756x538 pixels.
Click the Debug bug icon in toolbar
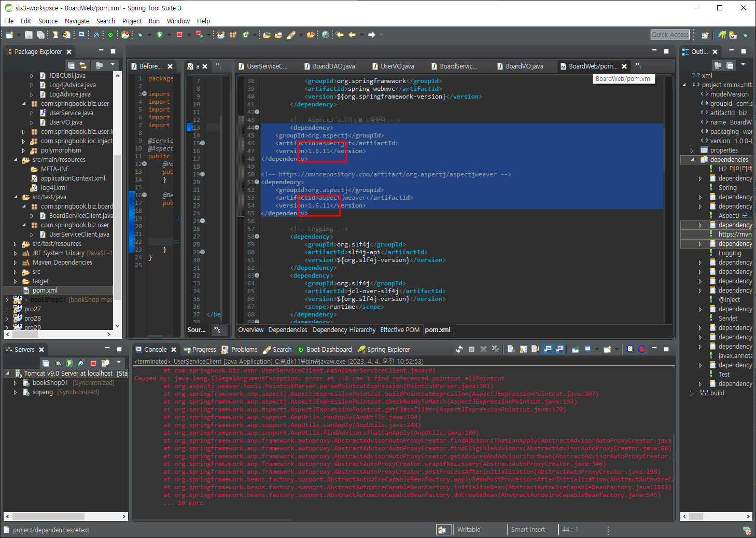coord(141,35)
